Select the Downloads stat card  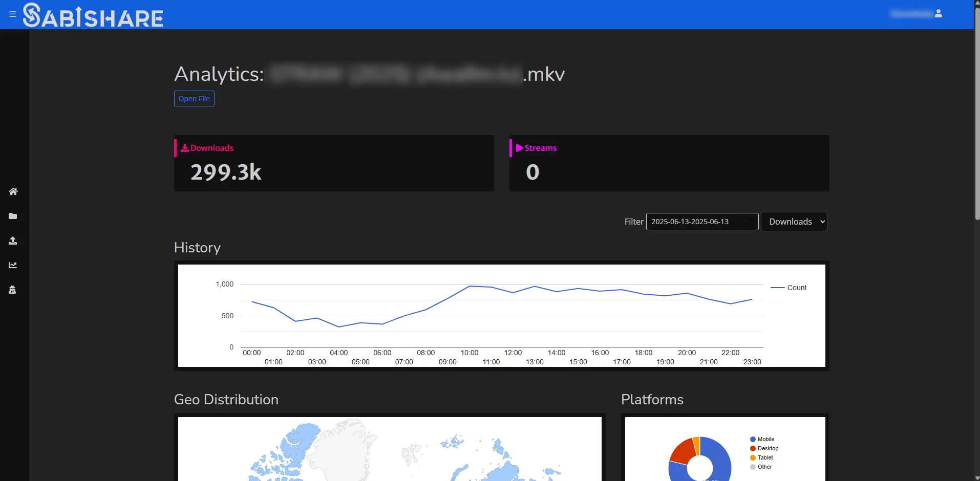click(333, 163)
